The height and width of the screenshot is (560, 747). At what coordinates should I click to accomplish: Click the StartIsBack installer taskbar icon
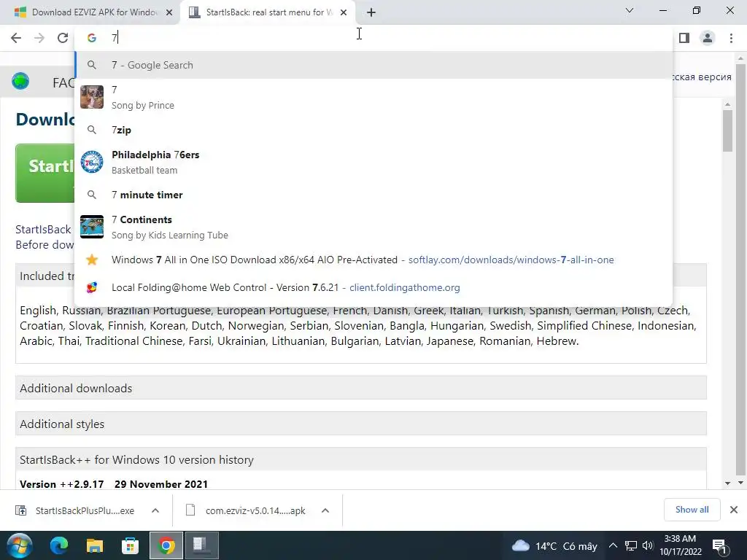pos(201,545)
